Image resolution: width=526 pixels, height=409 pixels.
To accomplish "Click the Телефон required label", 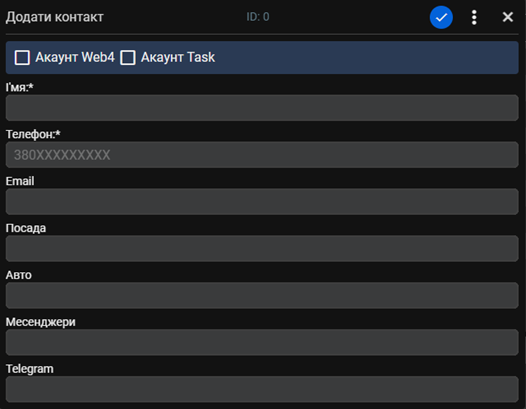I will click(x=33, y=134).
